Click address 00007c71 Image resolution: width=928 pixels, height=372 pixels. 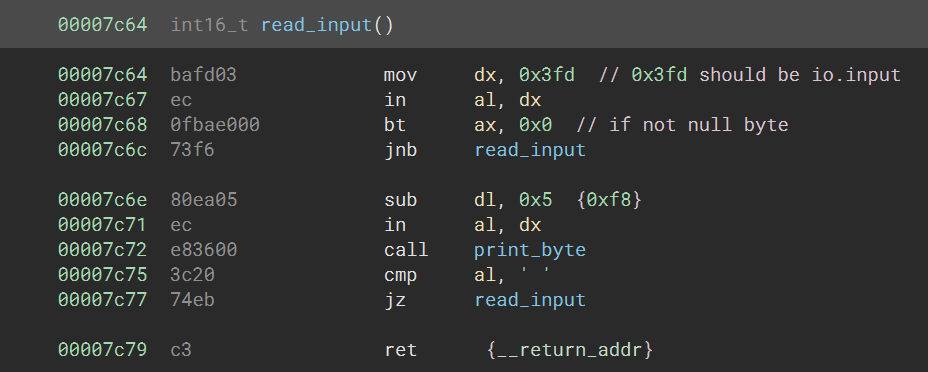pyautogui.click(x=102, y=225)
